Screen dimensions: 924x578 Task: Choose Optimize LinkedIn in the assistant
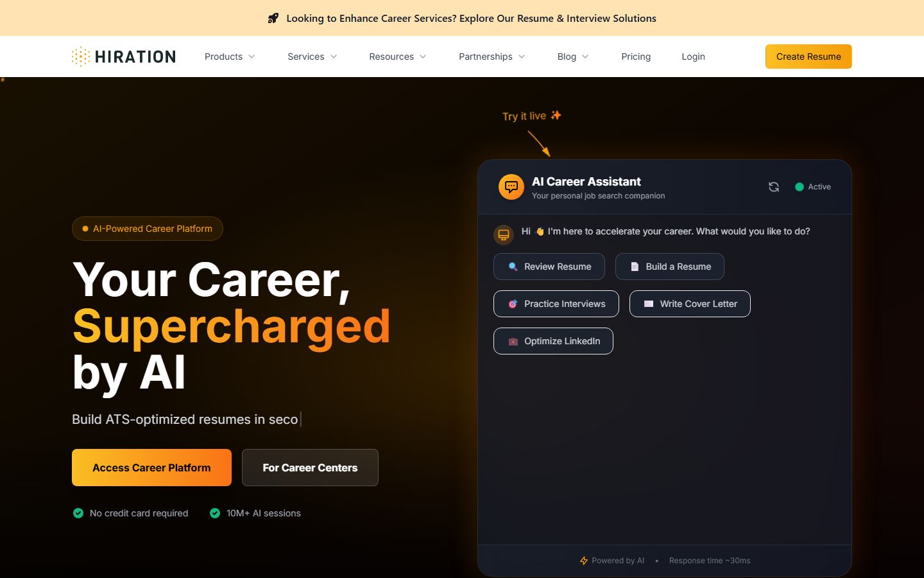tap(553, 341)
